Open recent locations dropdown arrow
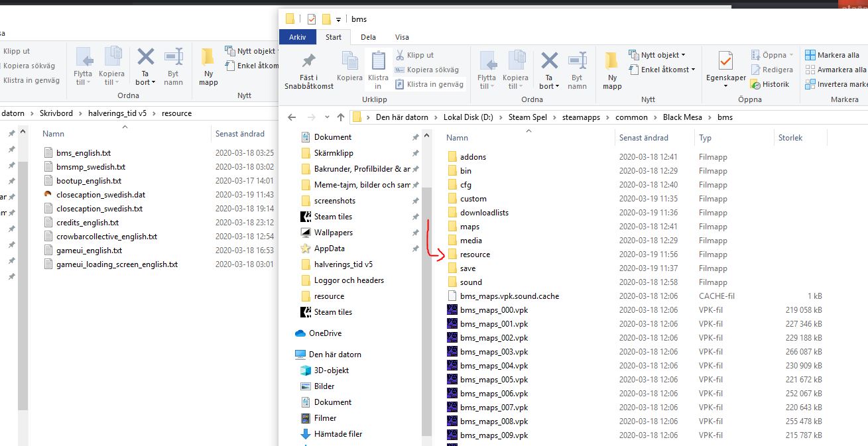 point(326,118)
